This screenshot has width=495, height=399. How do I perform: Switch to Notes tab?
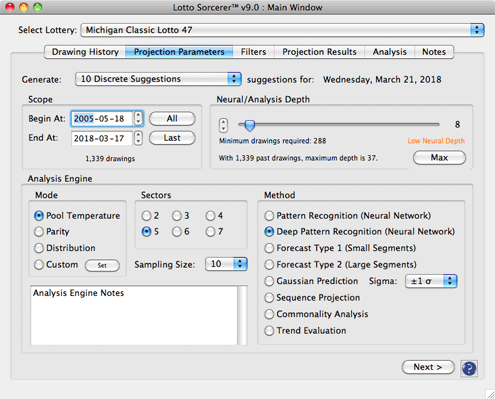pyautogui.click(x=434, y=52)
